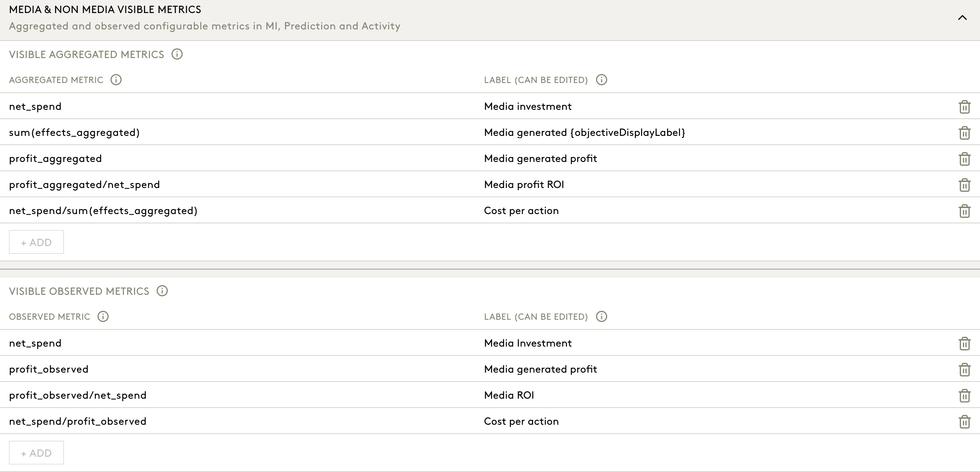Delete the aggregated net_spend Media investment row
The height and width of the screenshot is (472, 980).
964,106
